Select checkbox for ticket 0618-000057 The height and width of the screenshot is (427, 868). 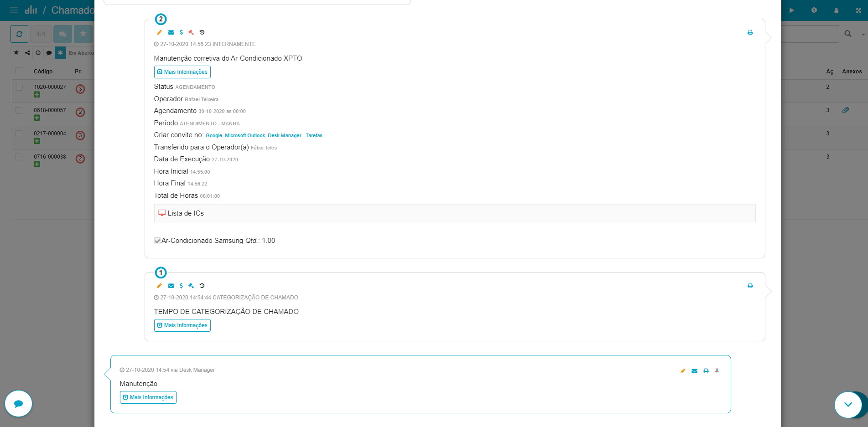tap(19, 110)
